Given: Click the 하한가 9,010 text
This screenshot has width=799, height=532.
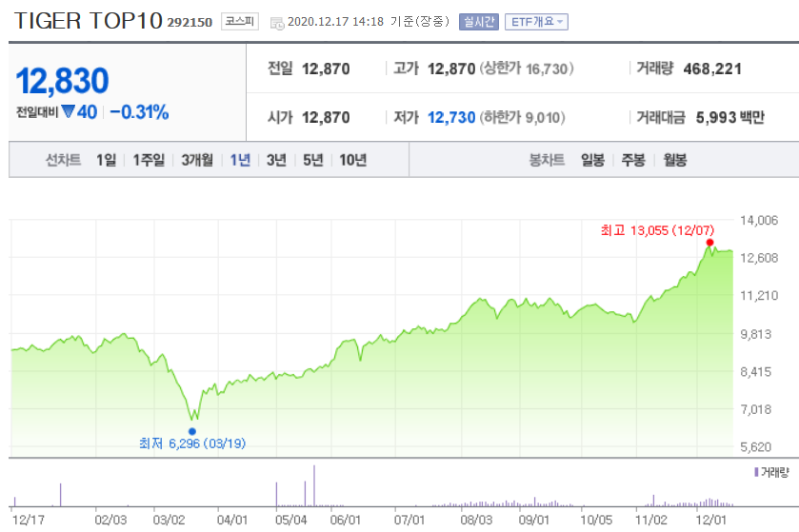Looking at the screenshot, I should pos(522,118).
